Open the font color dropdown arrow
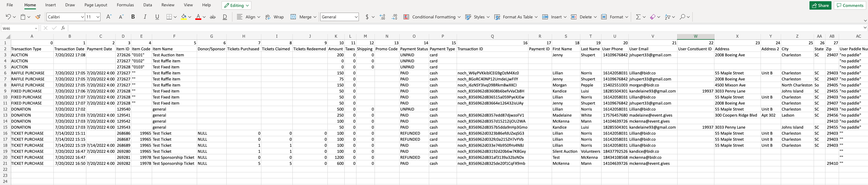The height and width of the screenshot is (185, 868). click(204, 17)
